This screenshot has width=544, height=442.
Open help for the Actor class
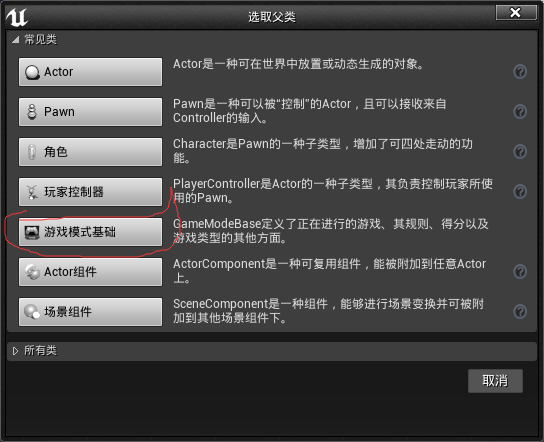[x=520, y=72]
